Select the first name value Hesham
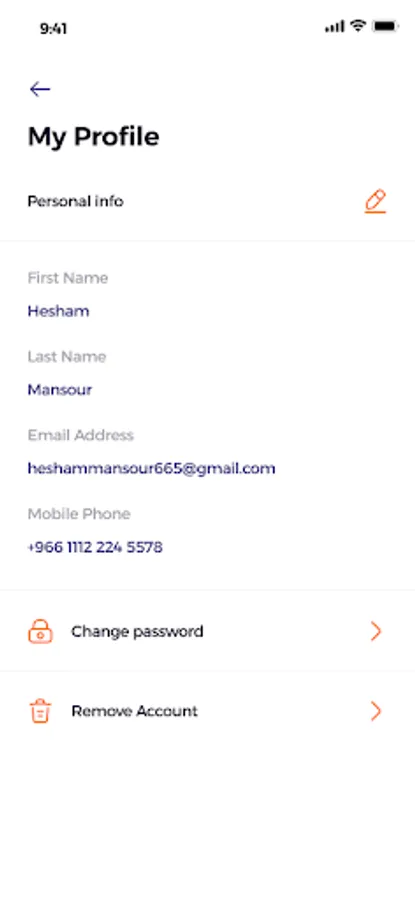415x900 pixels. (x=59, y=312)
